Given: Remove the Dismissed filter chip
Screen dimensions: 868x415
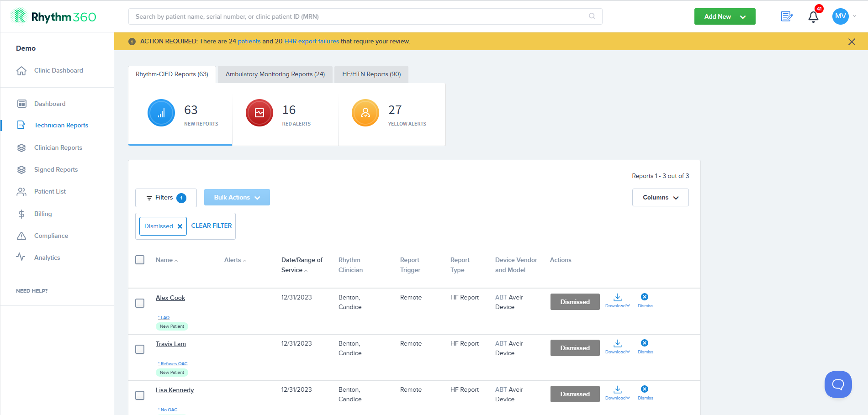Looking at the screenshot, I should coord(180,226).
